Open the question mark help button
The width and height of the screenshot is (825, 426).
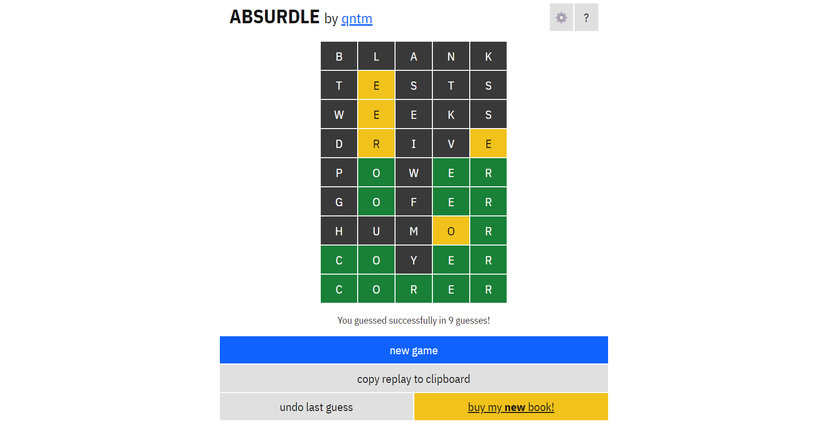[586, 18]
